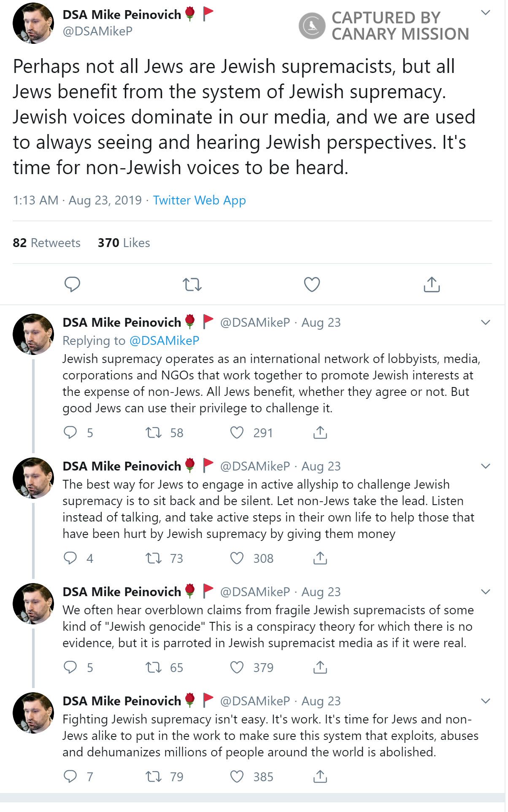The image size is (508, 812).
Task: Click the 1:13 AM · Aug 23, 2019 timestamp
Action: pos(77,200)
